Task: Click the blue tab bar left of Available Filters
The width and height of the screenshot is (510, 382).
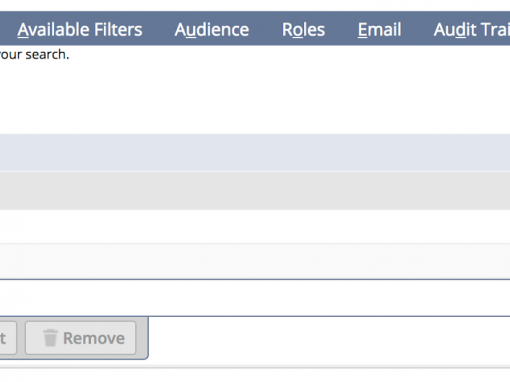Action: coord(8,28)
